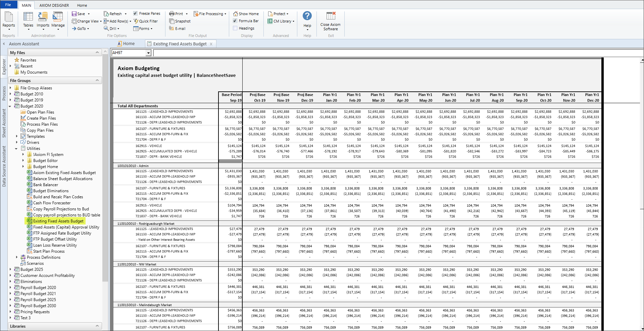Image resolution: width=644 pixels, height=331 pixels.
Task: Collapse the Utilities folder
Action: pyautogui.click(x=16, y=149)
